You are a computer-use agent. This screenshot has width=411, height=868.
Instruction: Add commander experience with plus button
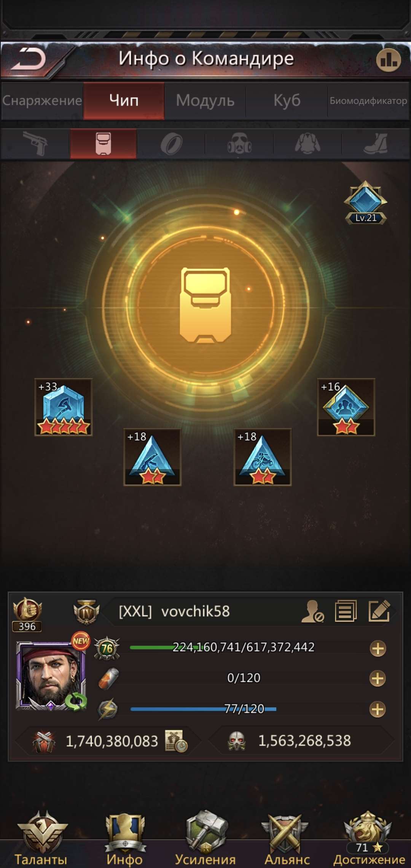[378, 649]
